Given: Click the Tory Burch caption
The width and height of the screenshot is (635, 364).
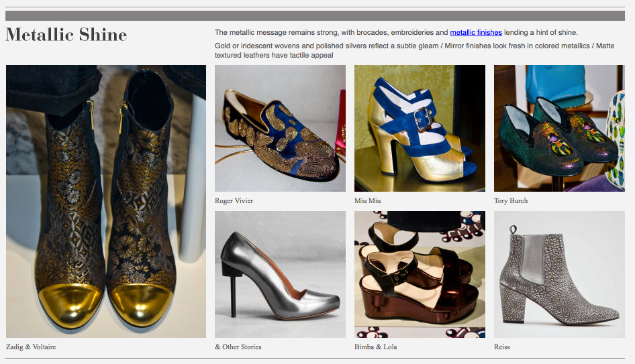Looking at the screenshot, I should click(511, 200).
